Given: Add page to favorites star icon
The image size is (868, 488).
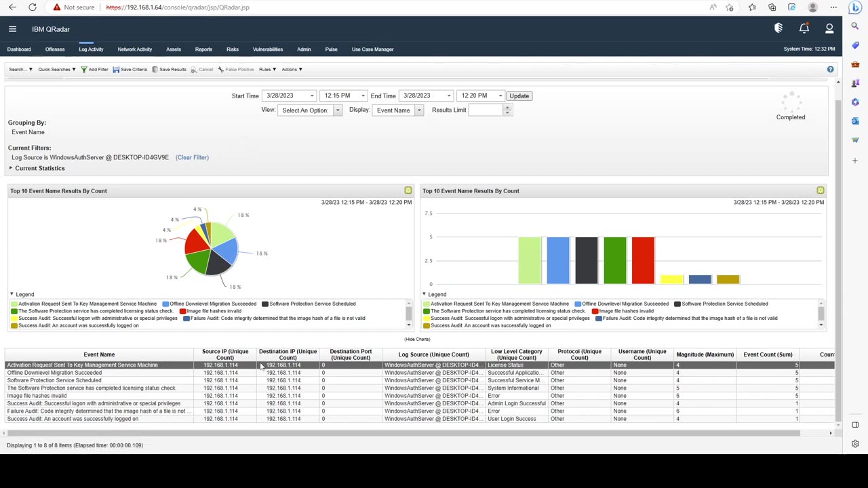Looking at the screenshot, I should (x=730, y=7).
